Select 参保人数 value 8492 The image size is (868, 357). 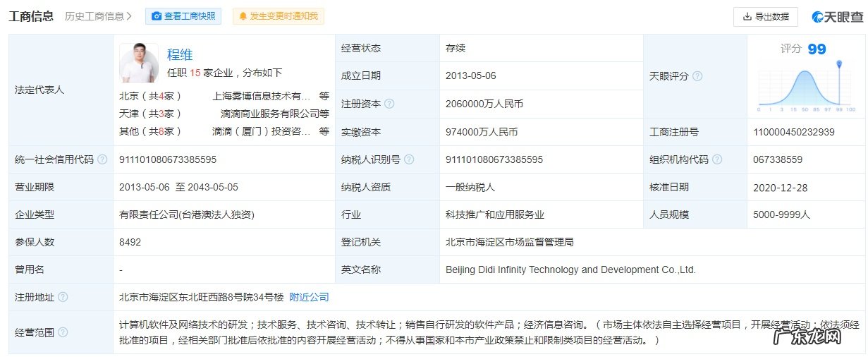[130, 242]
